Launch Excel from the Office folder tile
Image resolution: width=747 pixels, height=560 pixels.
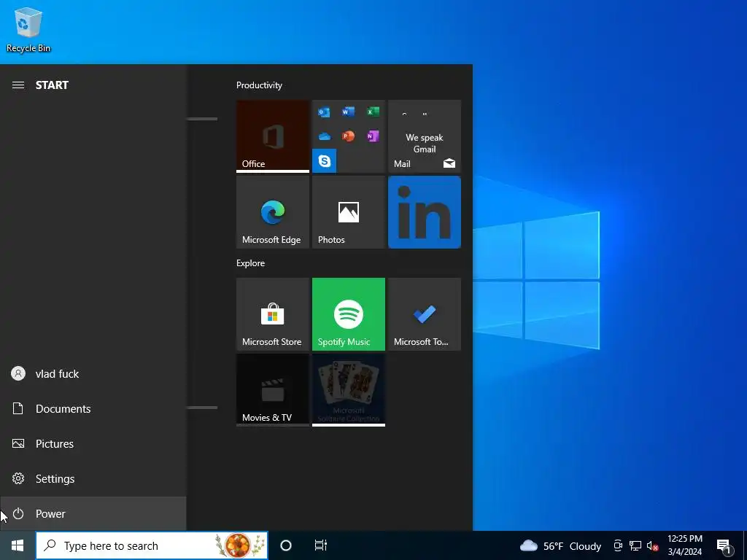tap(373, 112)
